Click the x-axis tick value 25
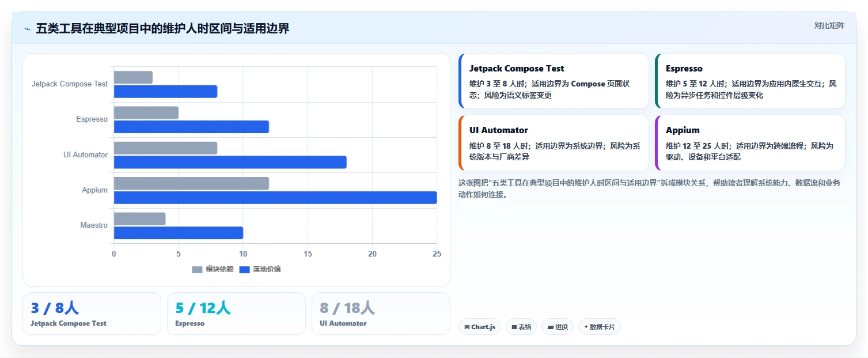868x358 pixels. pos(437,254)
